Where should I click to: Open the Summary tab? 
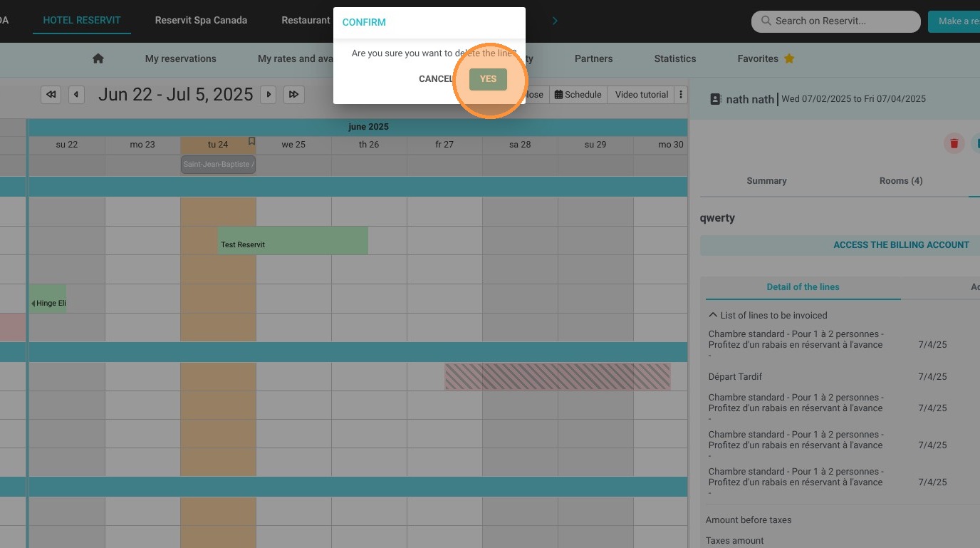766,181
